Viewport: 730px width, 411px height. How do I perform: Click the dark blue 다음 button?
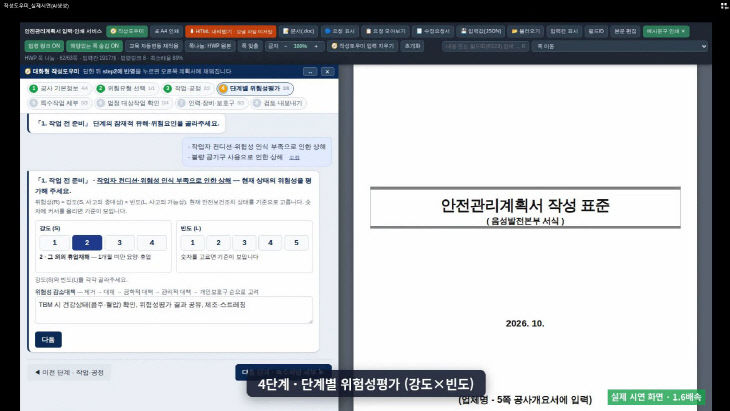click(x=48, y=339)
